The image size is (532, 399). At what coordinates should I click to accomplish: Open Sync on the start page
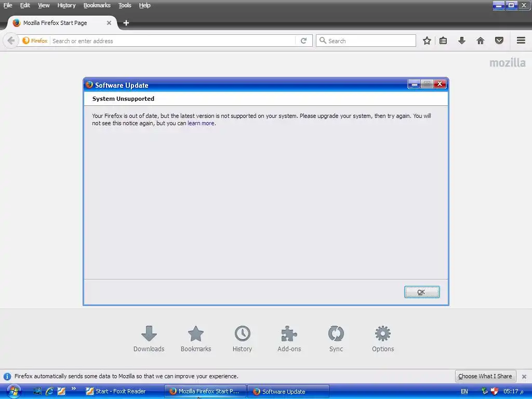point(336,339)
